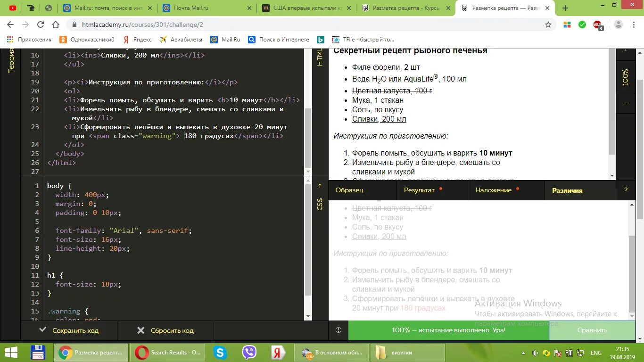The height and width of the screenshot is (362, 644).
Task: Click the green checkmark extension icon
Action: pyautogui.click(x=582, y=25)
